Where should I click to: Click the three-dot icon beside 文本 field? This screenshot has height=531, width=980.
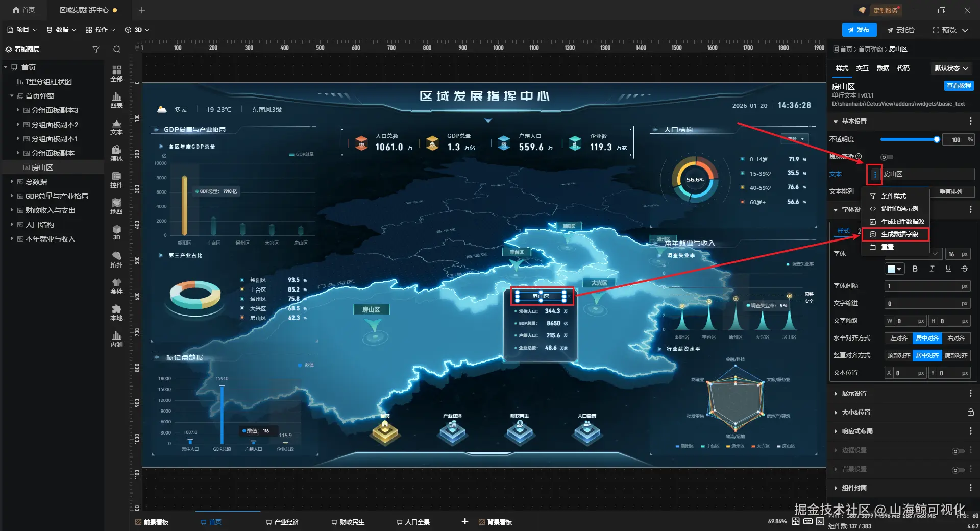pos(875,175)
